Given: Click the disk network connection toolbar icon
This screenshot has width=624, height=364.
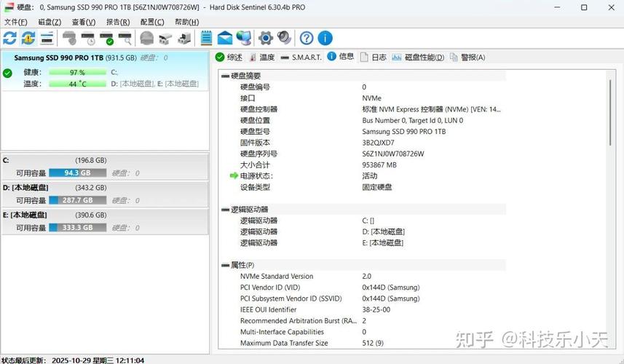Looking at the screenshot, I should pos(165,38).
